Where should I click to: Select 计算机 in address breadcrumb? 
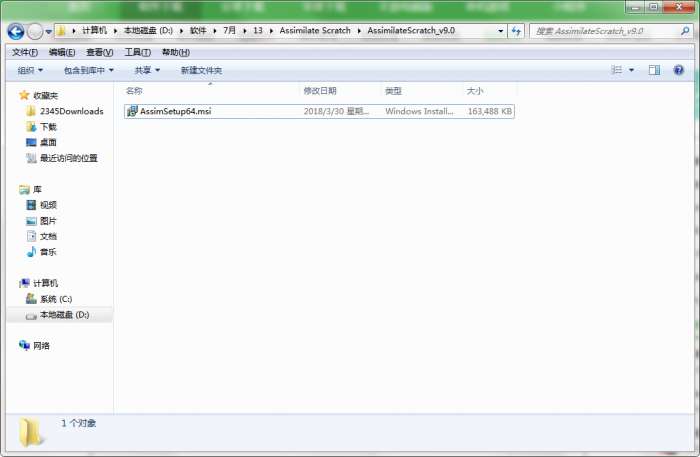[x=94, y=30]
